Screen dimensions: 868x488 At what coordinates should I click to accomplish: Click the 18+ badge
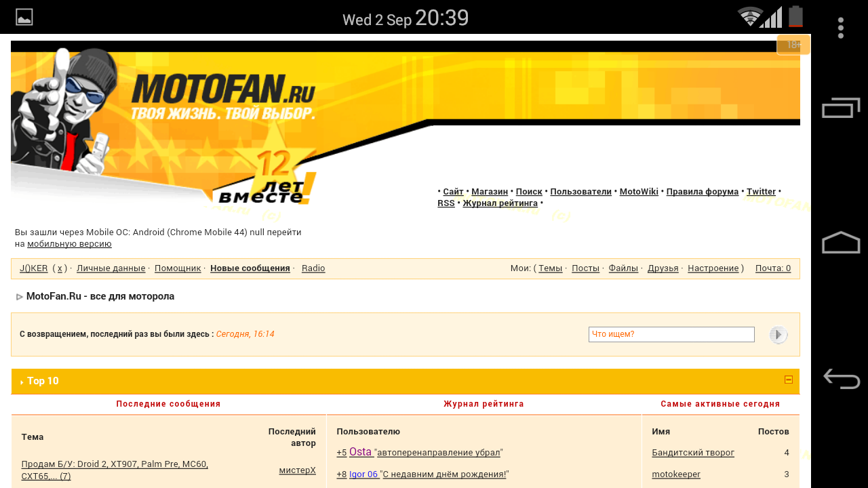tap(793, 45)
